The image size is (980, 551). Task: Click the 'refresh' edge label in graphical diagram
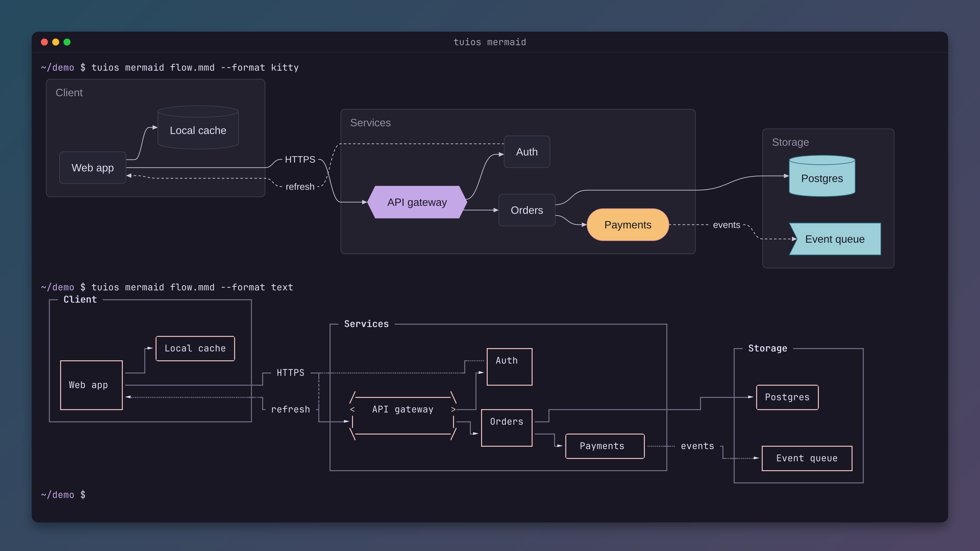[x=300, y=187]
